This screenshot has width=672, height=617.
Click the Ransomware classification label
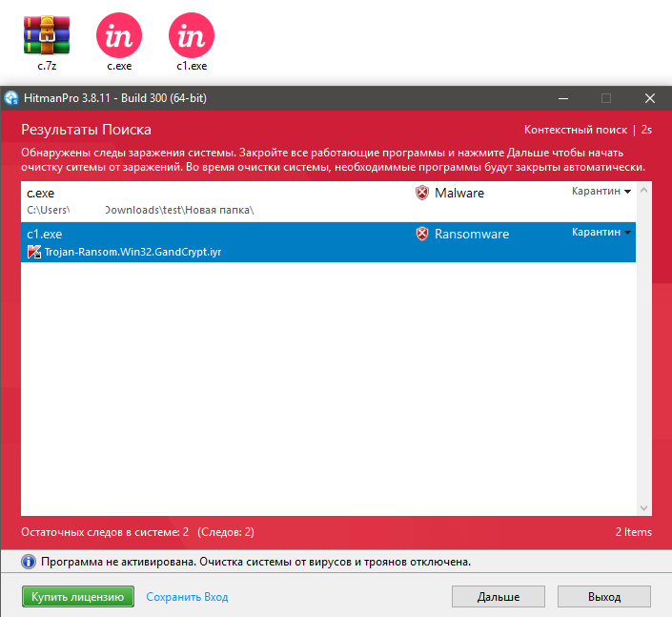click(472, 234)
